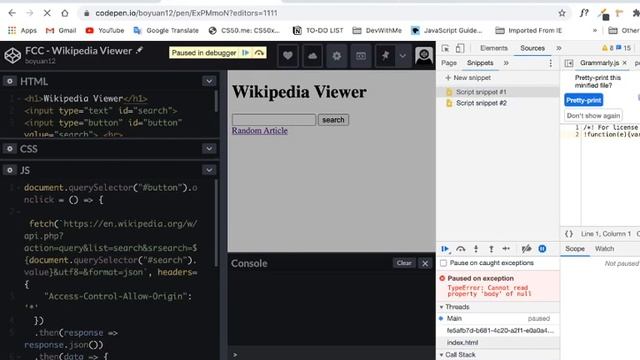Show more DevTools tabs
This screenshot has width=640, height=360.
pos(559,48)
